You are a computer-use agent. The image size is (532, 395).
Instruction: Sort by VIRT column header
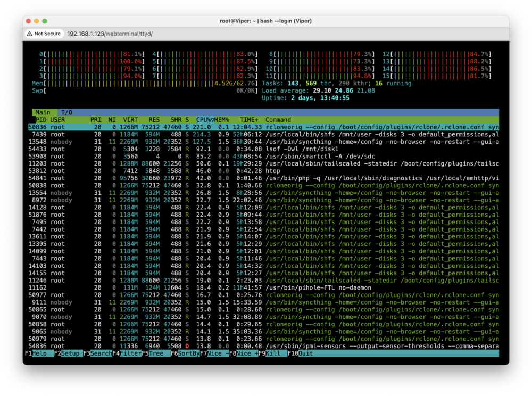[130, 120]
